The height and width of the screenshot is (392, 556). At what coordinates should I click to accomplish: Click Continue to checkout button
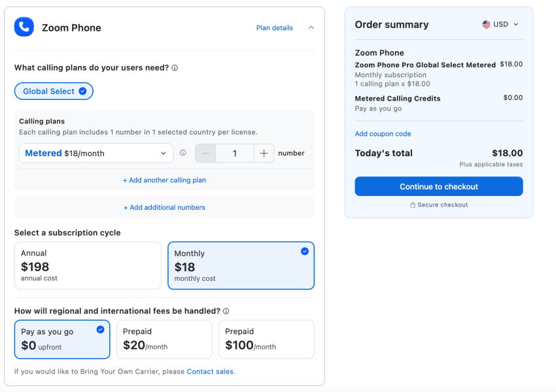click(x=439, y=186)
